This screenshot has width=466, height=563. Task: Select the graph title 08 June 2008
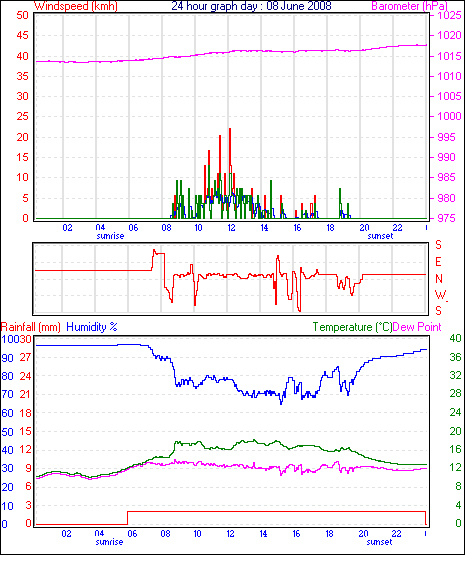[251, 6]
